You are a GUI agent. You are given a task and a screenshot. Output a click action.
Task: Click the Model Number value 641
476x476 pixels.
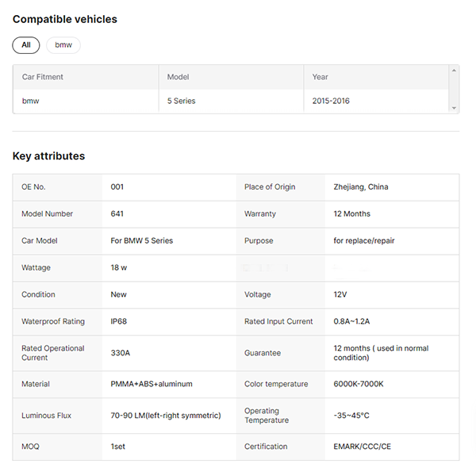tap(117, 214)
